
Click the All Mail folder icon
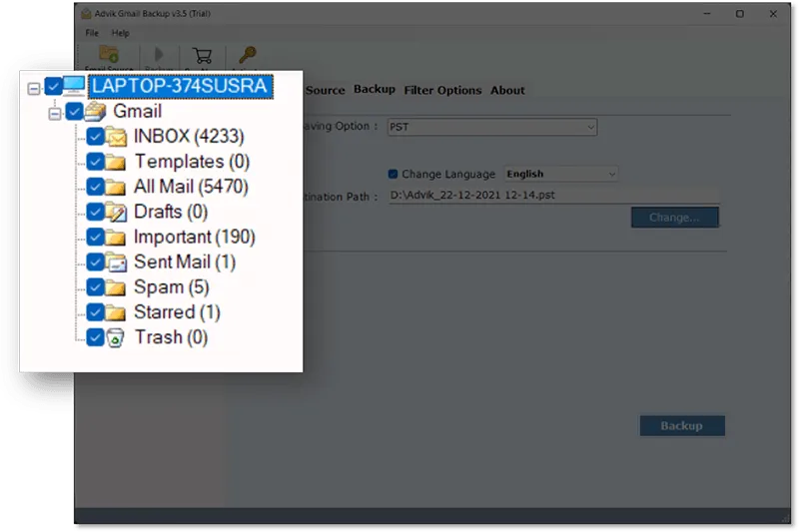click(116, 187)
